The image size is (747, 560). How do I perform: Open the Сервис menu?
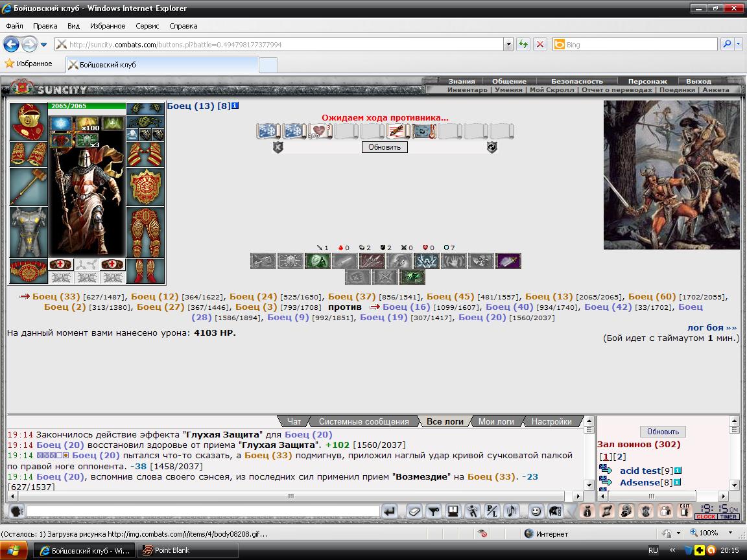[x=147, y=26]
